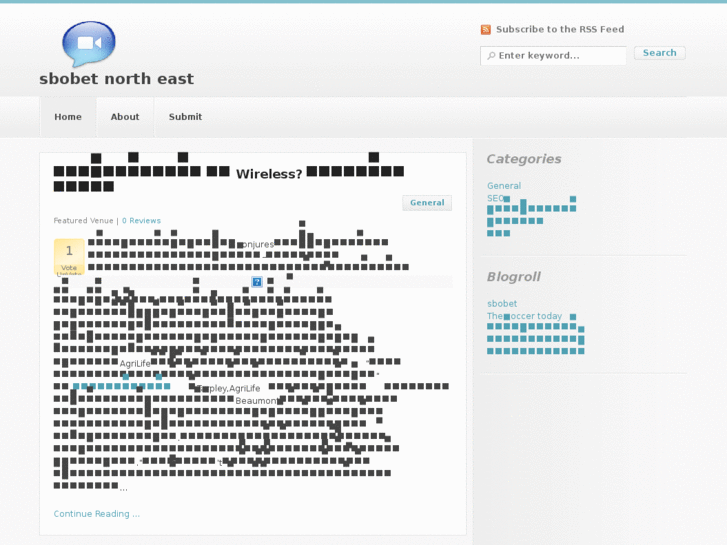The image size is (727, 545).
Task: Click the Blogroll heading
Action: 514,277
